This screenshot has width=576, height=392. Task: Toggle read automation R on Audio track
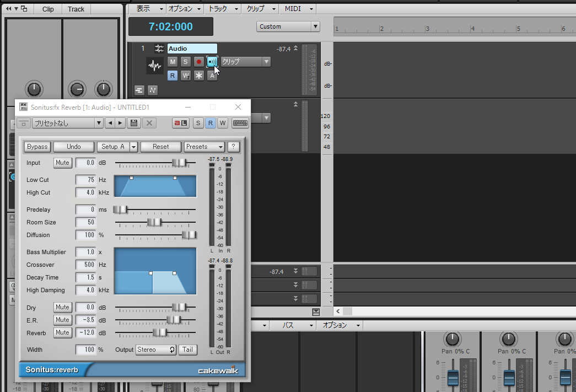(x=173, y=76)
